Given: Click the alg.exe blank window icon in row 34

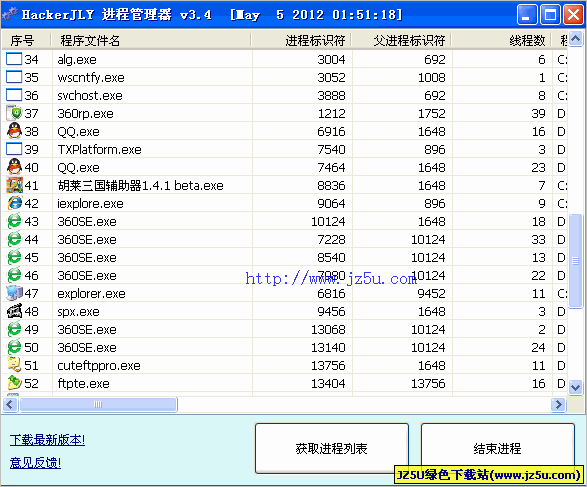Looking at the screenshot, I should click(x=14, y=59).
